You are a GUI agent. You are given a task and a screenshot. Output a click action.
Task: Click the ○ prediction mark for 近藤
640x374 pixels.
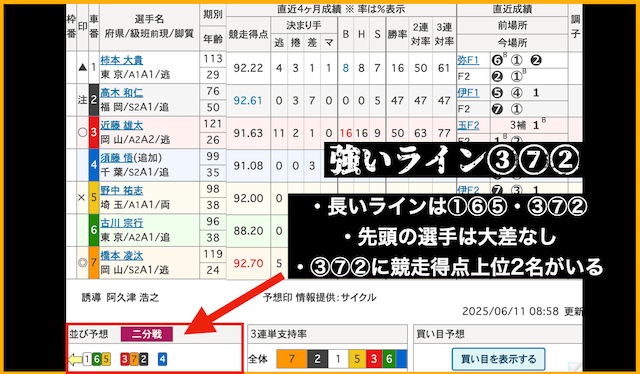(82, 133)
